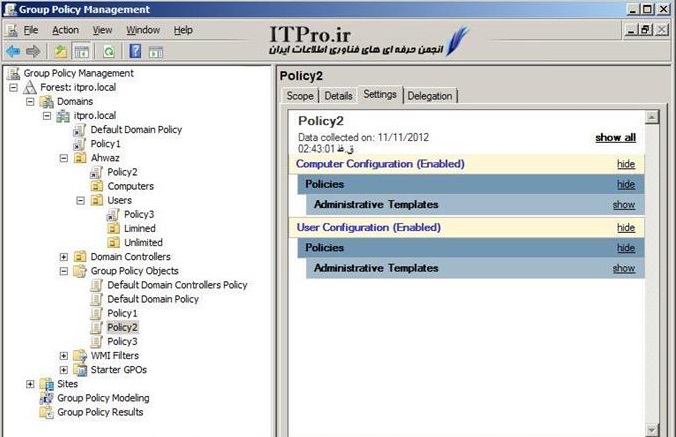This screenshot has height=437, width=676.
Task: Click the Default Domain Controllers Policy GPO
Action: coord(176,285)
